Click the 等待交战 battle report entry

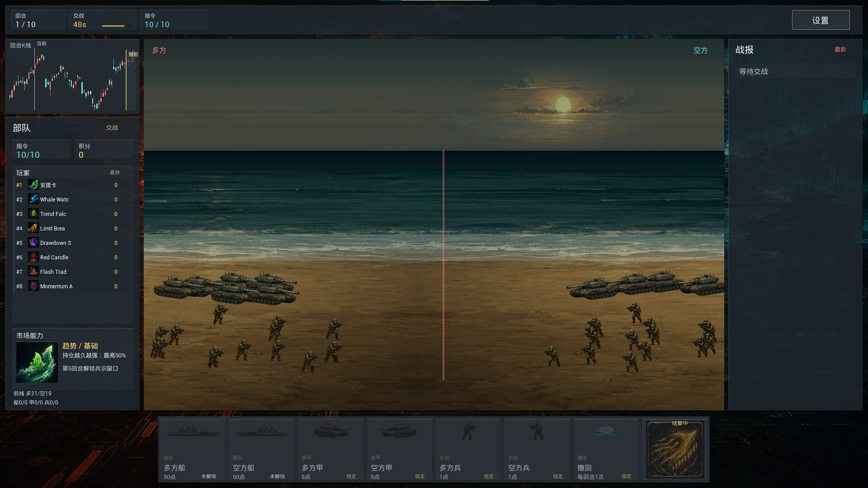[x=796, y=71]
